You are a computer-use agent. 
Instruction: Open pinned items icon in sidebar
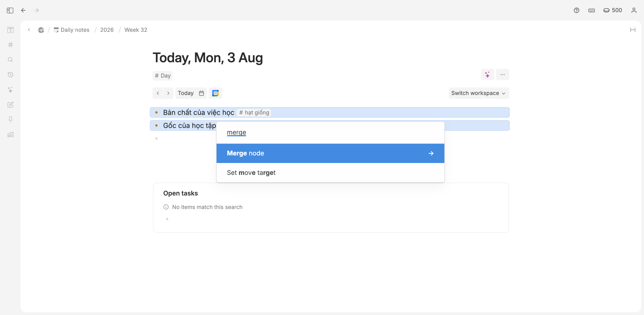pyautogui.click(x=10, y=119)
